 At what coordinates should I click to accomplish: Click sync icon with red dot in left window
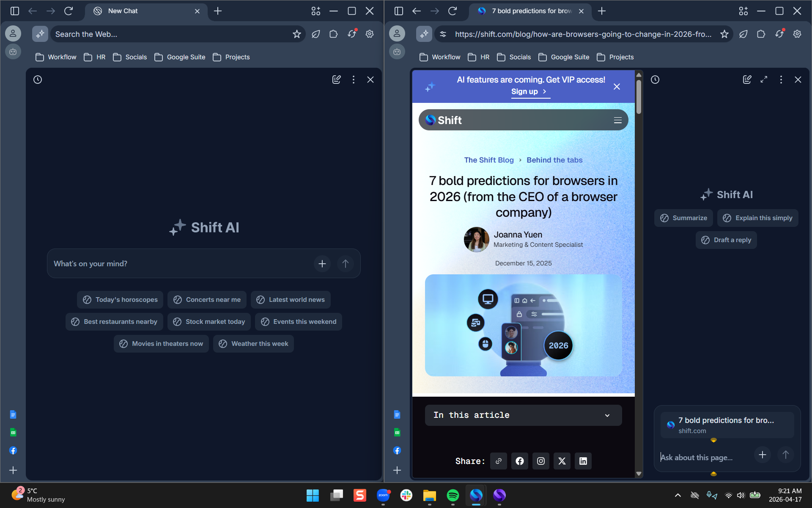pyautogui.click(x=352, y=34)
